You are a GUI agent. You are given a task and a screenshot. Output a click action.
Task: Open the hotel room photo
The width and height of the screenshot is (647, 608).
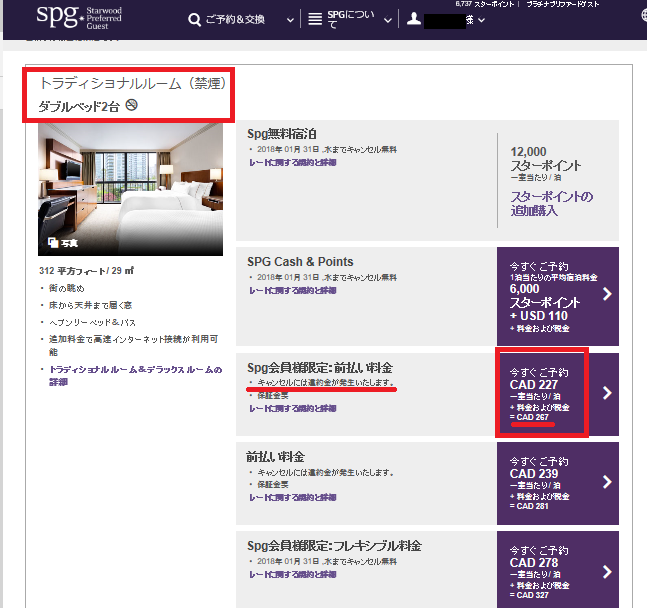click(x=130, y=189)
